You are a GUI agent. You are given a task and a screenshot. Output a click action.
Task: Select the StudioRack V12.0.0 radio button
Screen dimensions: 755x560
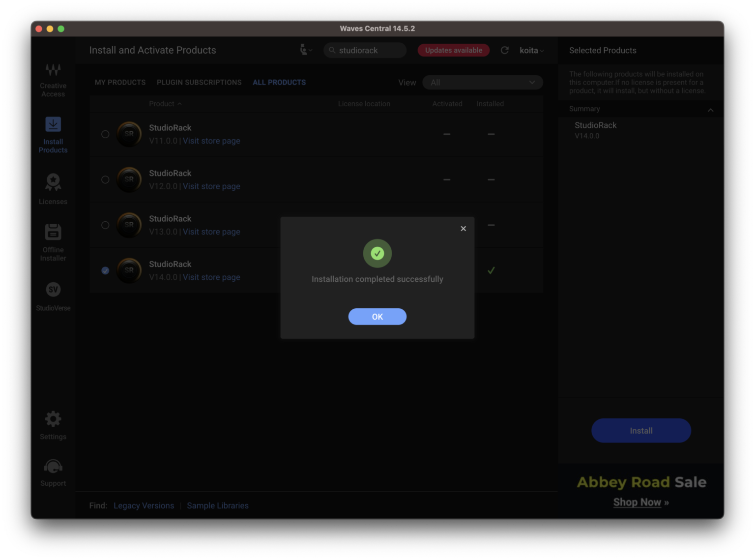click(x=105, y=179)
